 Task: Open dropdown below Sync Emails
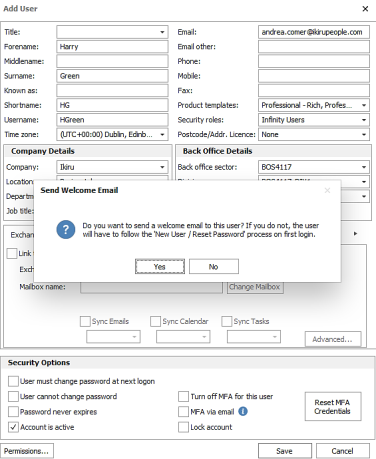(x=113, y=337)
